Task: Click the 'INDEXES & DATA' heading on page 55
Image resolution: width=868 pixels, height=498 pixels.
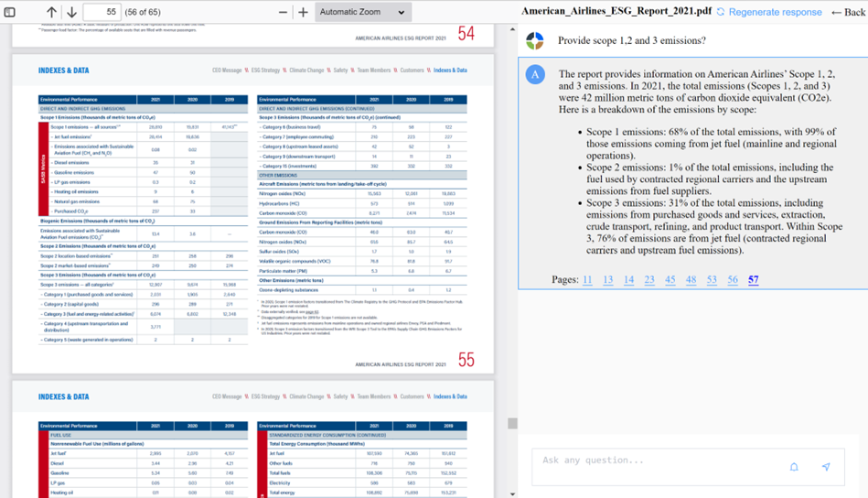Action: pyautogui.click(x=64, y=70)
